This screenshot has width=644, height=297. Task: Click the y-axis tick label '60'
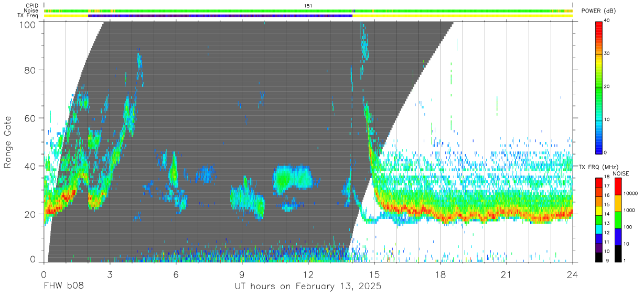click(x=30, y=118)
